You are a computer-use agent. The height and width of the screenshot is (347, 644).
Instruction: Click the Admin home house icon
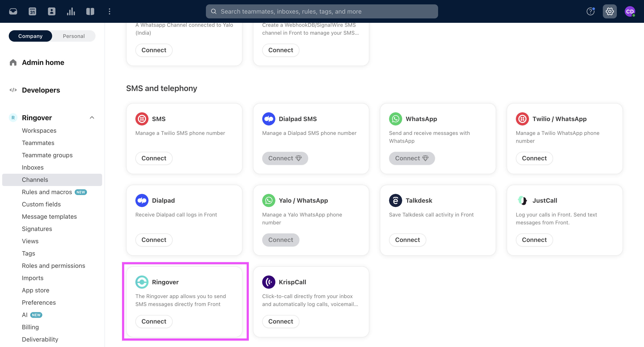coord(13,62)
